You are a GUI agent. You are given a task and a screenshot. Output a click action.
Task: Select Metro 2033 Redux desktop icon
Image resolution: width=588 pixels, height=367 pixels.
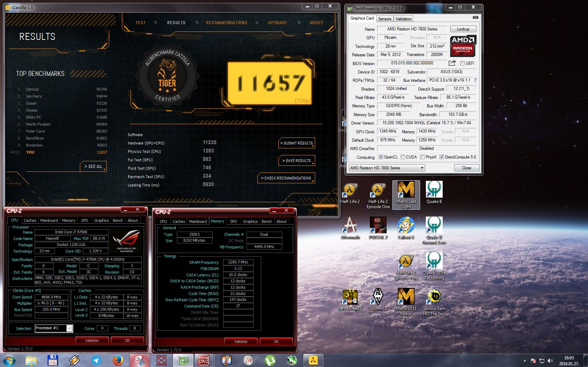click(406, 302)
